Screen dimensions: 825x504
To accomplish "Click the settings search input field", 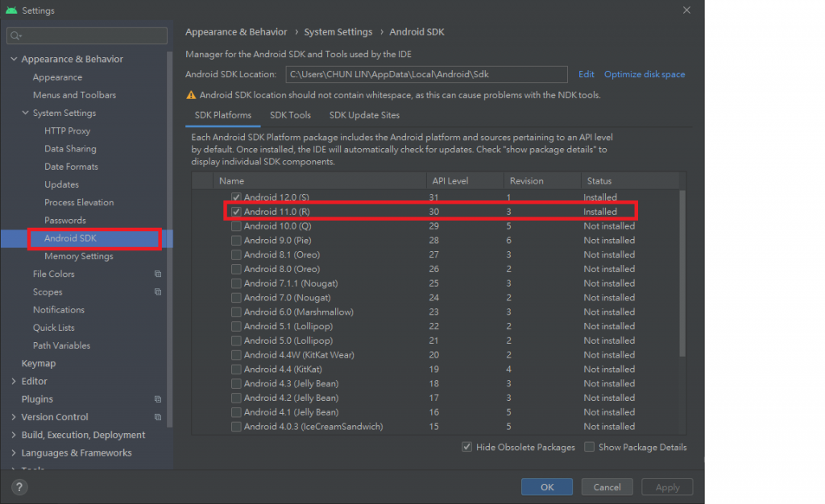I will (87, 35).
